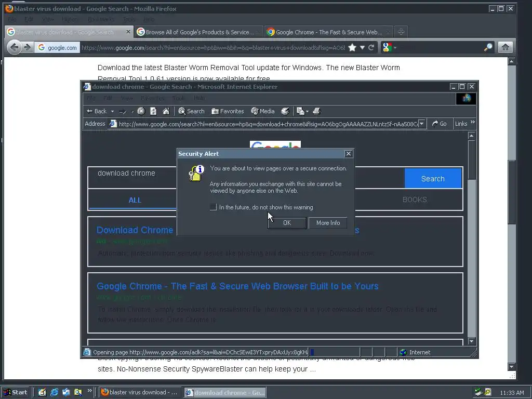Click the IE Go button
Screen dimensions: 532x399
click(440, 124)
